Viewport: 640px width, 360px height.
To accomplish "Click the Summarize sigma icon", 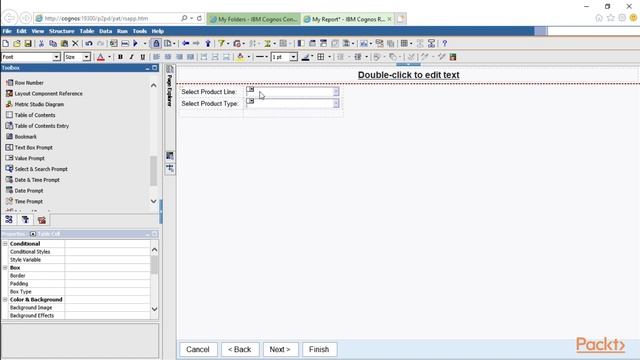I will point(267,43).
